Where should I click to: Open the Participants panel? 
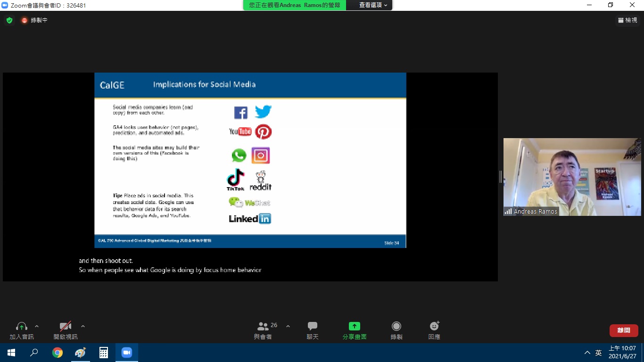point(263,330)
